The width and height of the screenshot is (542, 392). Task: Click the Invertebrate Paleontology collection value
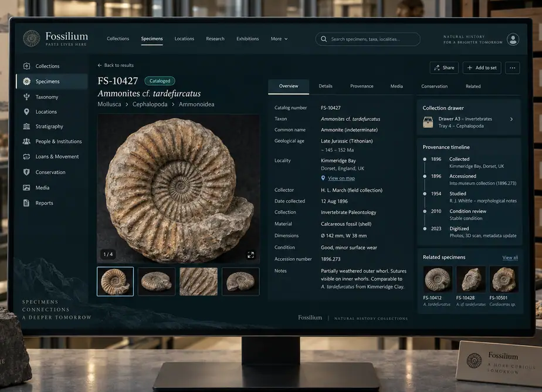point(348,212)
